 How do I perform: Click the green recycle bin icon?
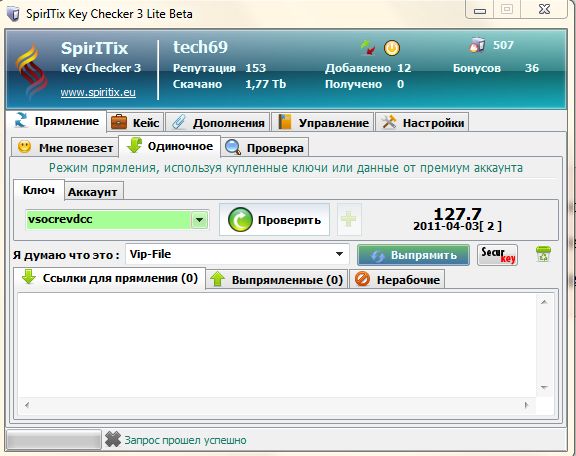[x=543, y=254]
